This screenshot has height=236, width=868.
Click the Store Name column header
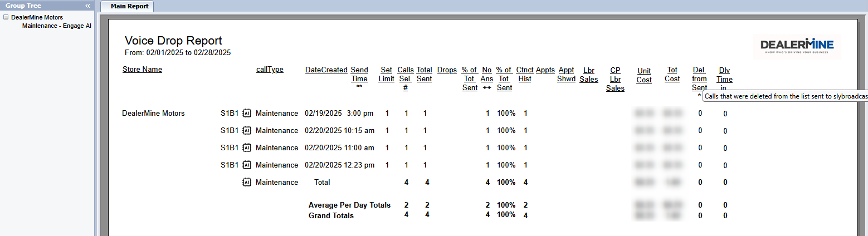142,70
